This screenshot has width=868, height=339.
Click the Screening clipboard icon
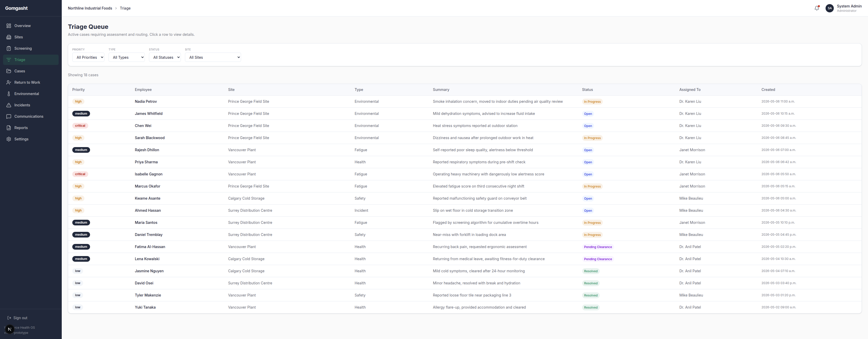(9, 48)
